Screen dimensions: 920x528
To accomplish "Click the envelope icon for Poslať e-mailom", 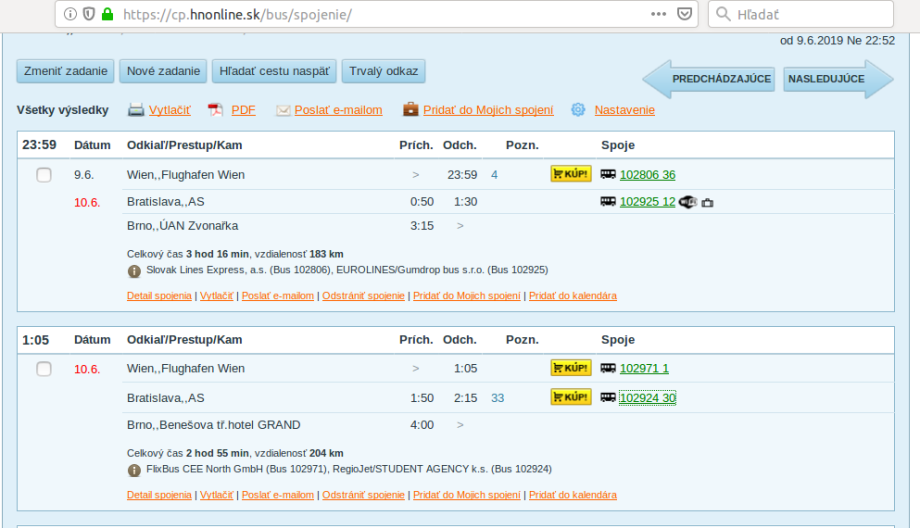I will (x=283, y=110).
